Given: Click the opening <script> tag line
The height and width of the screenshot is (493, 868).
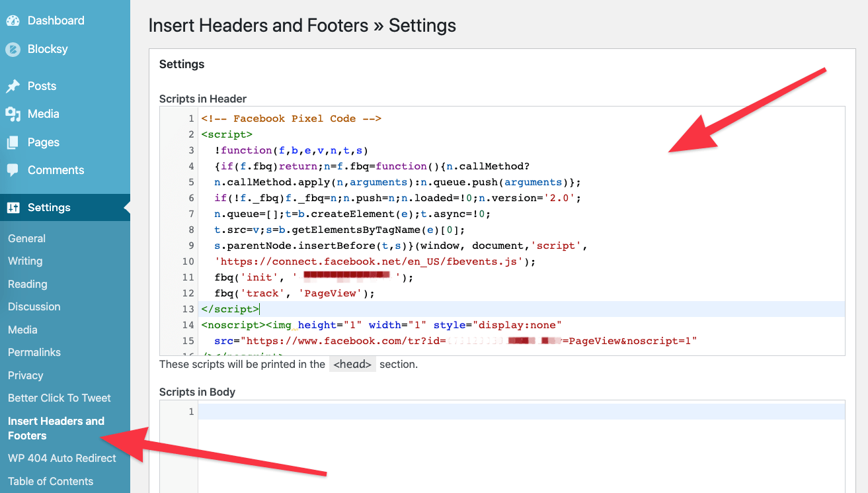Looking at the screenshot, I should tap(227, 134).
